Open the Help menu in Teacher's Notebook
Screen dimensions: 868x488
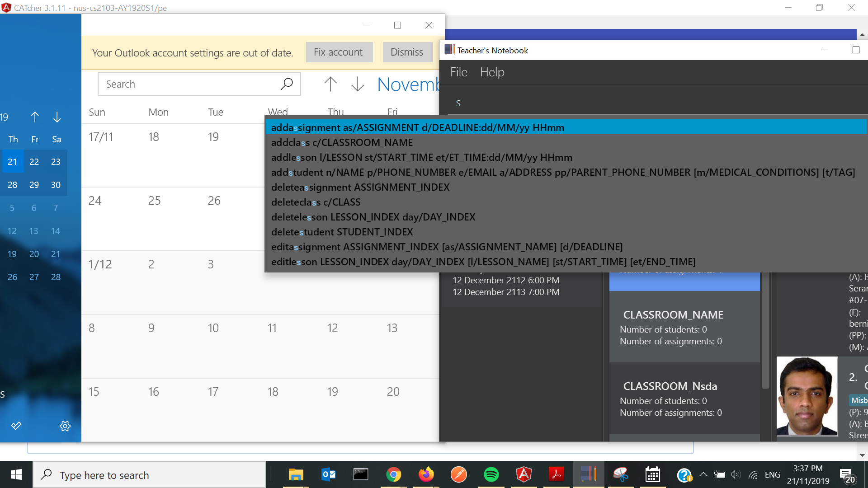coord(492,72)
